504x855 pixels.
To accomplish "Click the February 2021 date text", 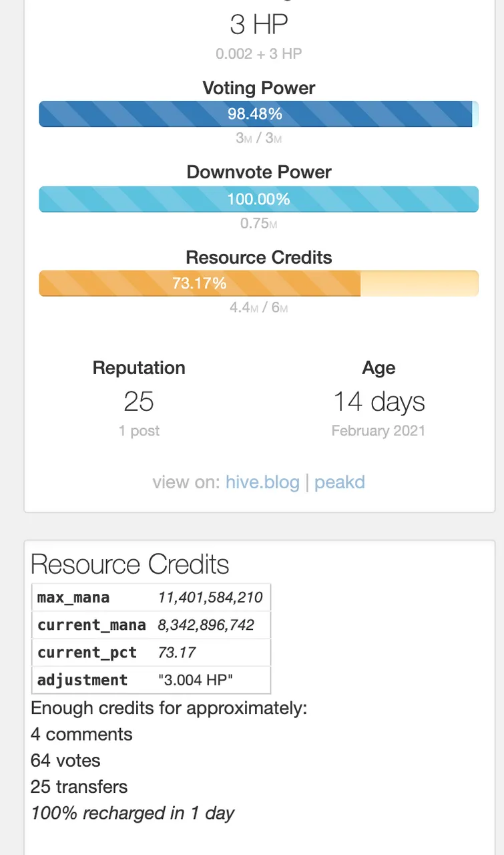I will coord(379,431).
